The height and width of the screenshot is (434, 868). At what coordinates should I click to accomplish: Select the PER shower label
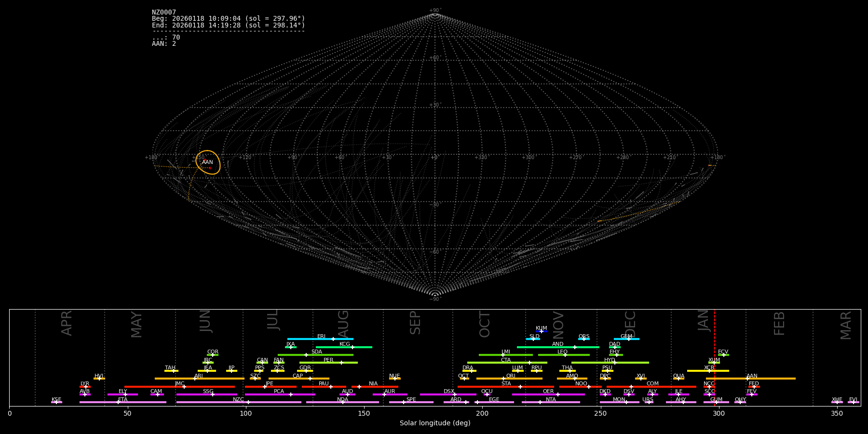[328, 360]
